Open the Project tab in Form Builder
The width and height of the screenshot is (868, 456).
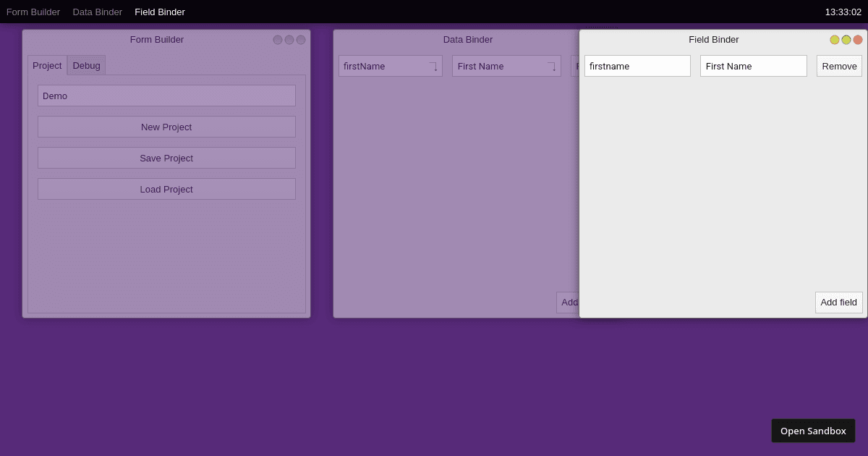point(47,65)
